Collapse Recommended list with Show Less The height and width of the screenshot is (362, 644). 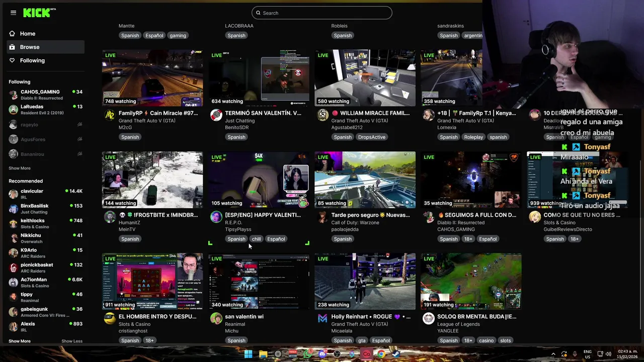(72, 341)
